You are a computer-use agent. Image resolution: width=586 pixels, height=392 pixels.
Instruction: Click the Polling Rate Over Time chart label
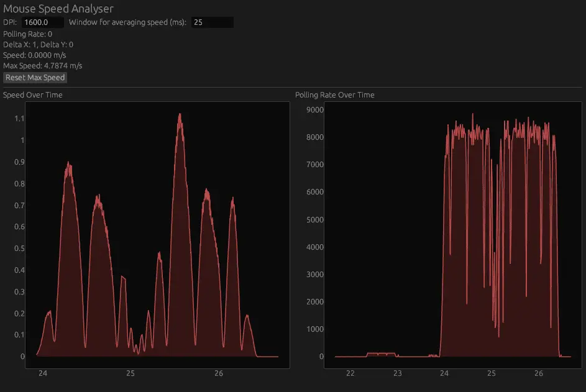[x=335, y=94]
